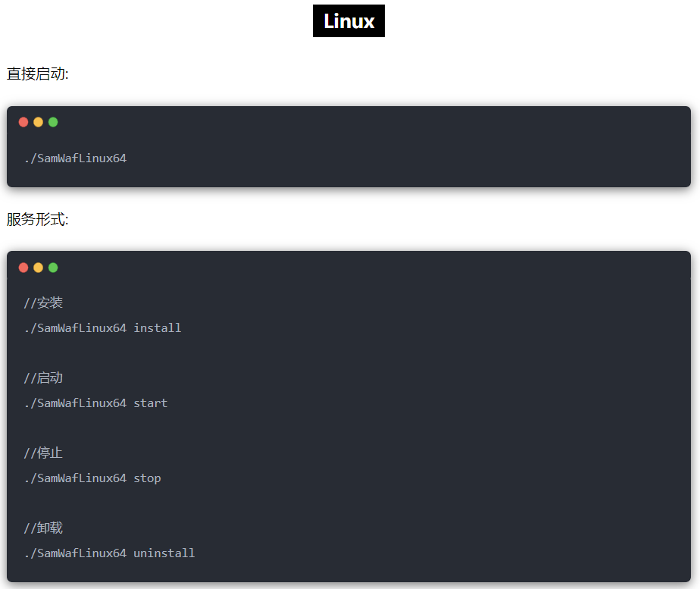Click the //启动 comment line
The width and height of the screenshot is (700, 589).
coord(43,378)
